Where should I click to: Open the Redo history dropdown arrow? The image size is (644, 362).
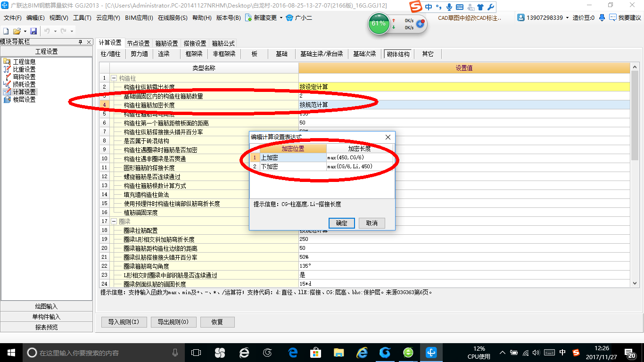pyautogui.click(x=72, y=31)
